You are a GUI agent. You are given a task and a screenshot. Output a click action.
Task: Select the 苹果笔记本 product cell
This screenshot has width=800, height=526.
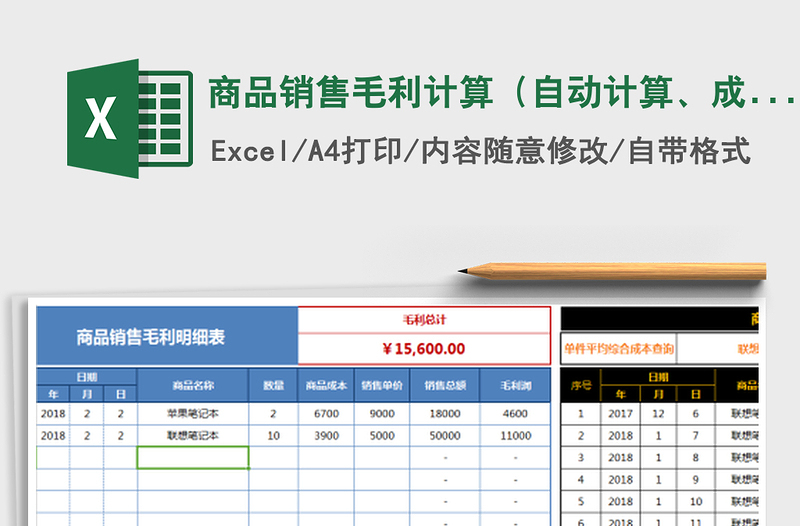point(193,414)
